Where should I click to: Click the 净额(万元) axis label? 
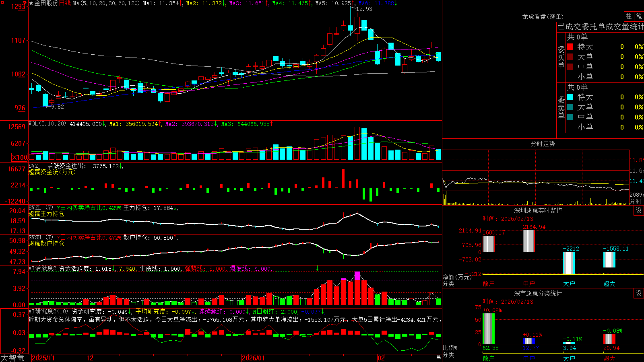457,277
